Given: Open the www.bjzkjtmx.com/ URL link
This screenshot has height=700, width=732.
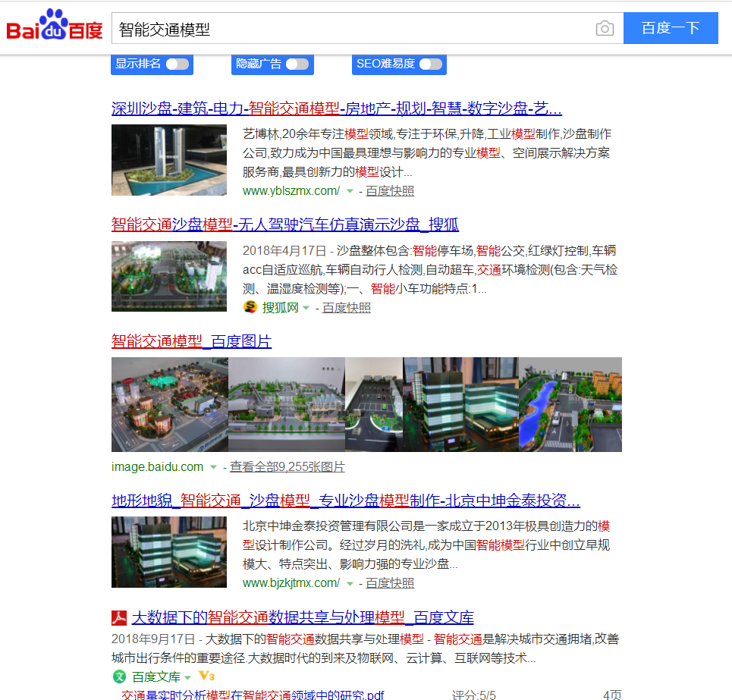Looking at the screenshot, I should tap(291, 583).
